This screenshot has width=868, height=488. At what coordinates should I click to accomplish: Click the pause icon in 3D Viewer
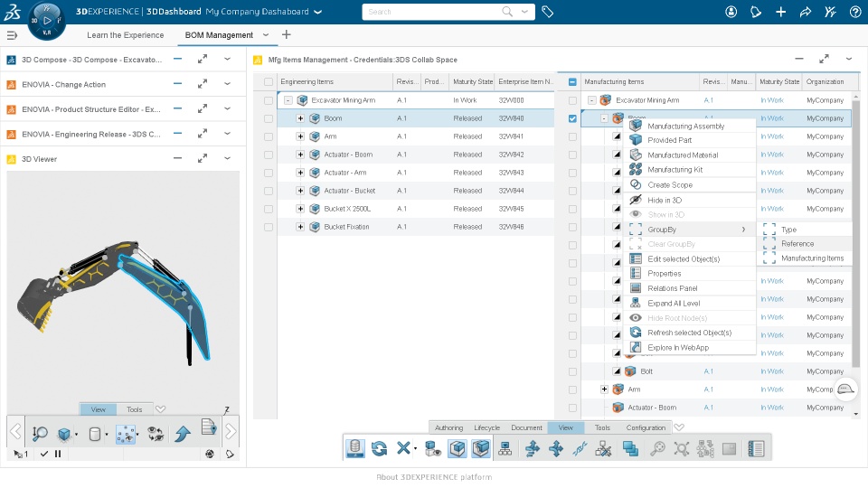tap(58, 454)
